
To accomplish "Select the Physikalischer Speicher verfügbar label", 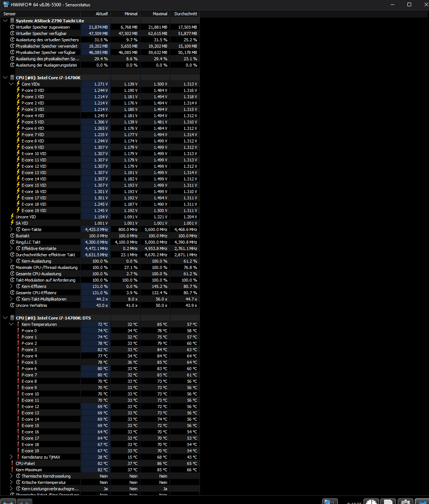I will pos(45,52).
